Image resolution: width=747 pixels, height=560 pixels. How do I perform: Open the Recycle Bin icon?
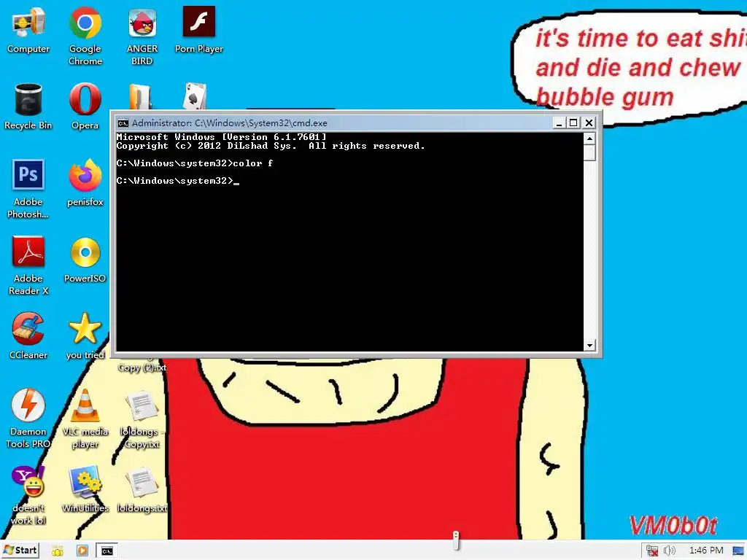28,106
